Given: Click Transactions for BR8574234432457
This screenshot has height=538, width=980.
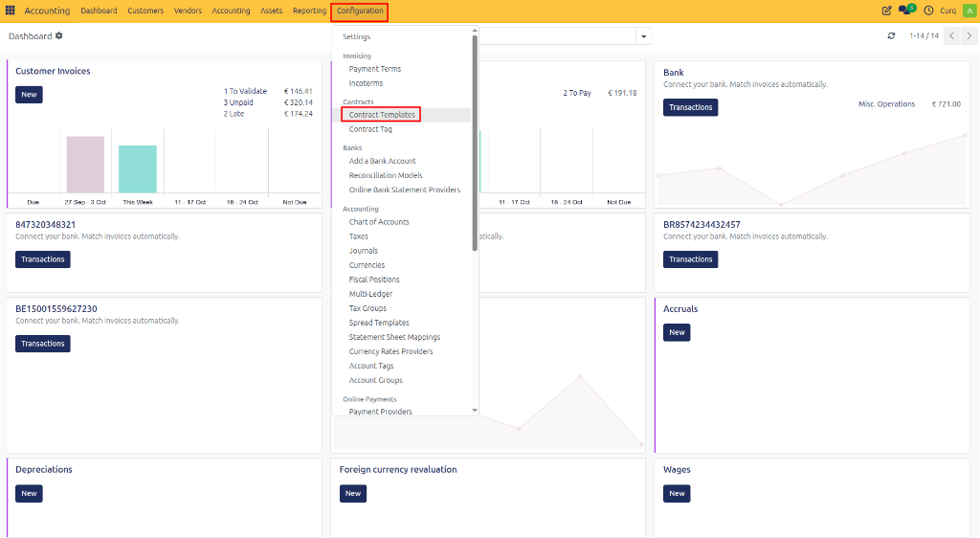Looking at the screenshot, I should pos(691,259).
